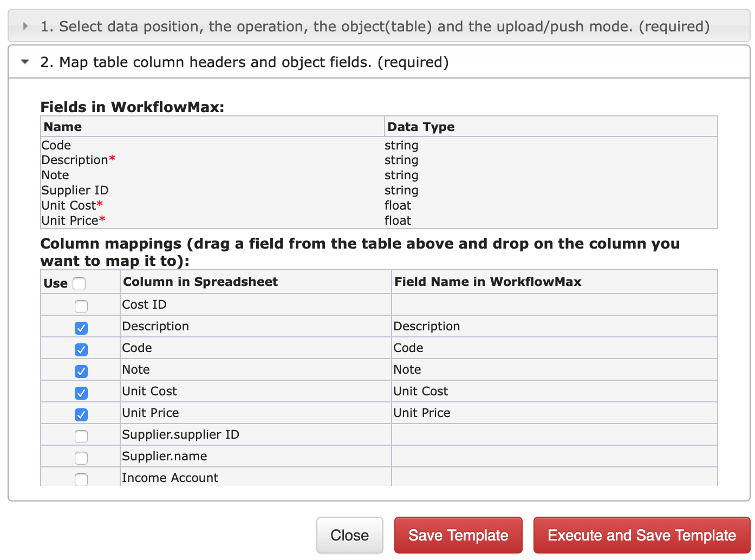Click the Close button
This screenshot has width=755, height=560.
pos(350,535)
